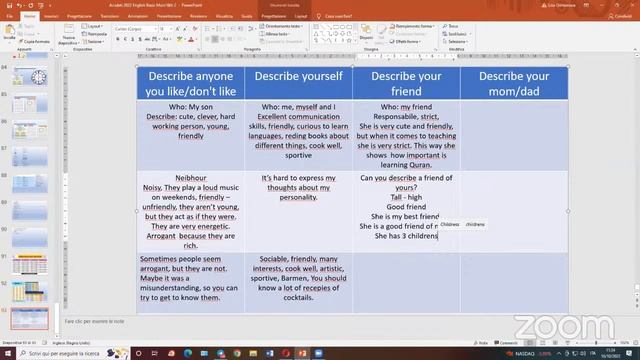Click Copia formato format painter
Screen dimensions: 640x360
(x=34, y=41)
